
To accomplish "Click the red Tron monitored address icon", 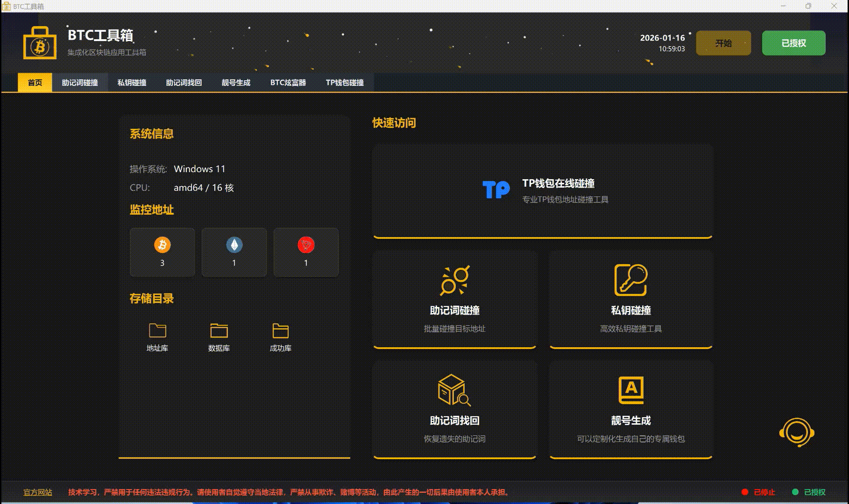I will tap(306, 245).
